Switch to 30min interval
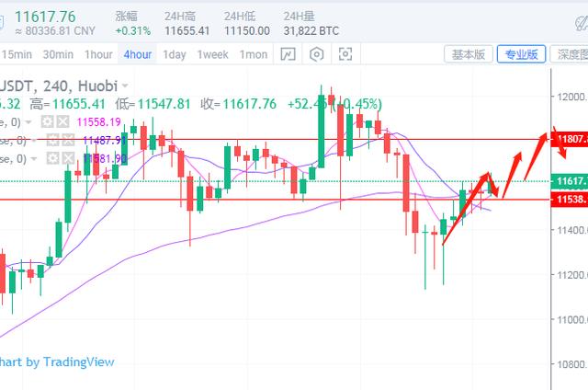This screenshot has height=390, width=588. (x=58, y=54)
